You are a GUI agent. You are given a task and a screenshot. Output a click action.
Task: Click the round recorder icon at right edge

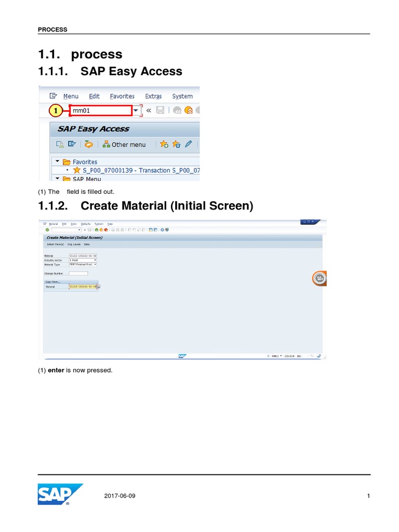[320, 278]
